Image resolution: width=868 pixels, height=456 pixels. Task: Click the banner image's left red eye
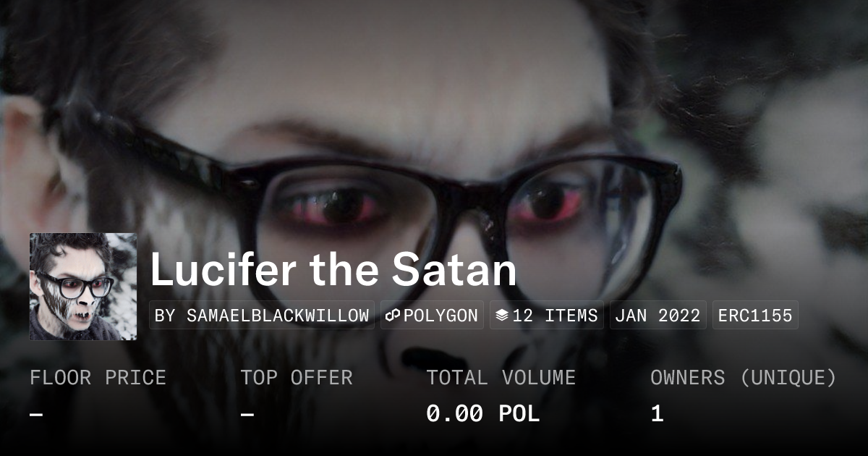pyautogui.click(x=344, y=208)
